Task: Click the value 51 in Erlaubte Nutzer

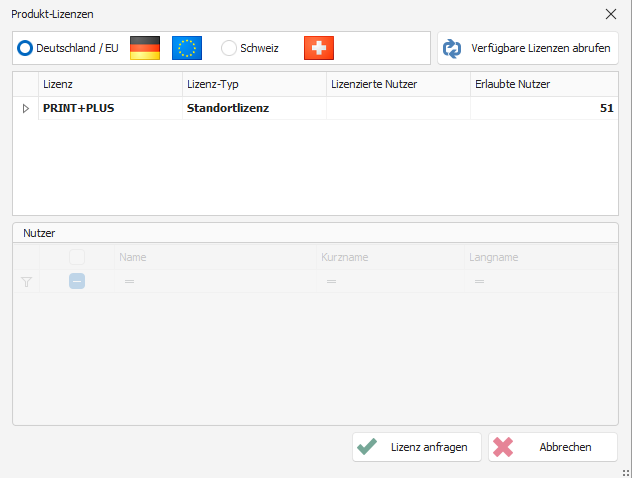Action: point(606,108)
